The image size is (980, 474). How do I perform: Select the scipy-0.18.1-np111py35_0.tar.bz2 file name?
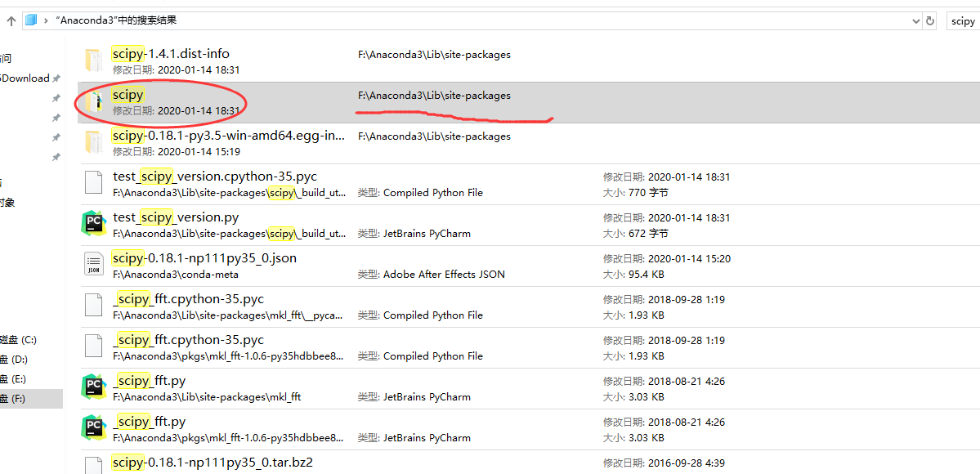[x=213, y=463]
